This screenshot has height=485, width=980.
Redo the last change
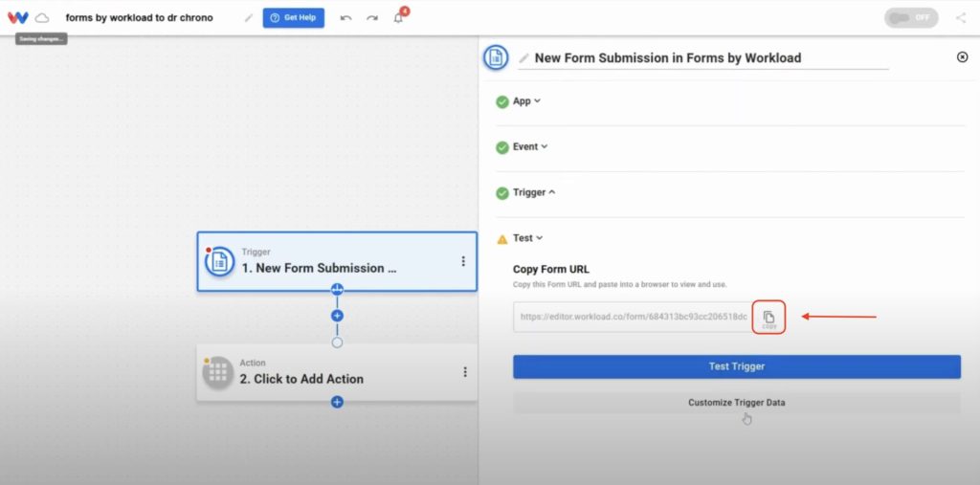tap(372, 18)
